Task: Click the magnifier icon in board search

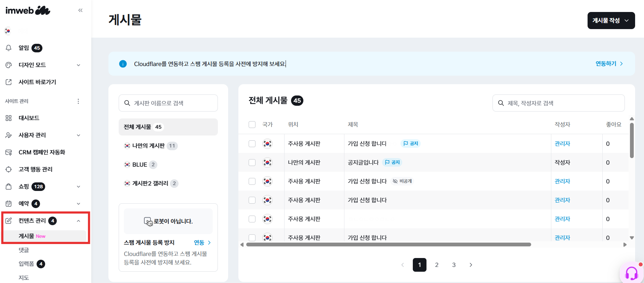Action: (127, 103)
